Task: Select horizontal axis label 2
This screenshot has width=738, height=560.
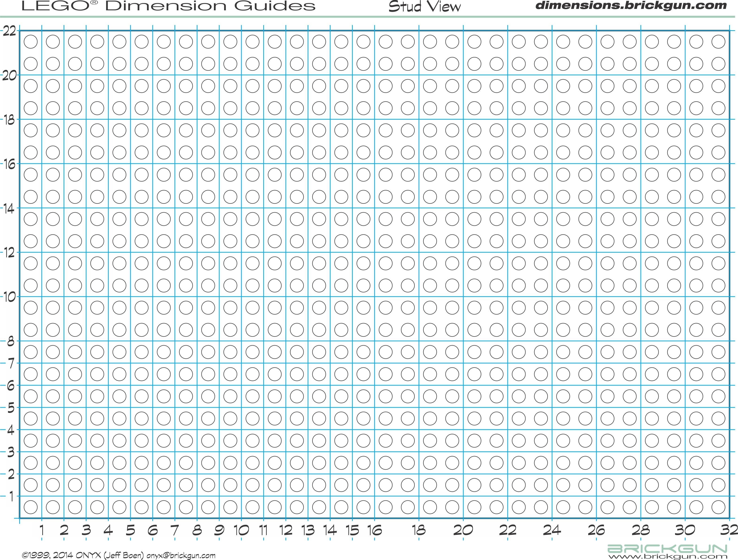Action: tap(64, 530)
